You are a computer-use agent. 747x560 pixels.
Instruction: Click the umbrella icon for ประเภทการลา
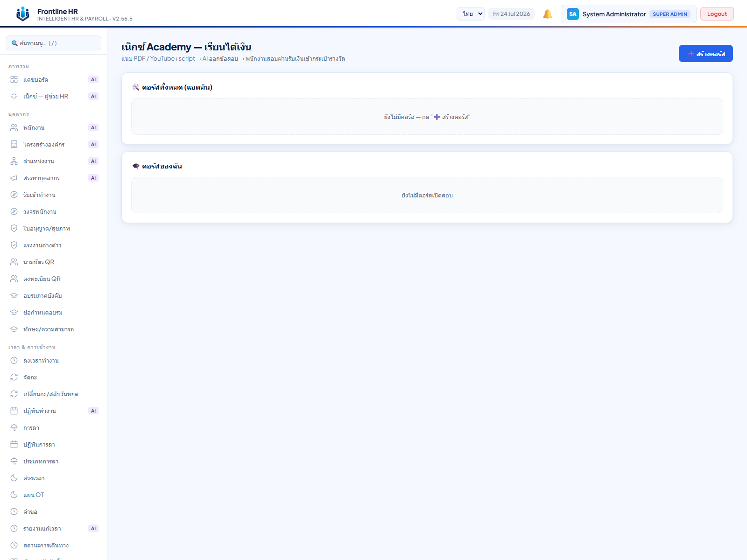(14, 461)
